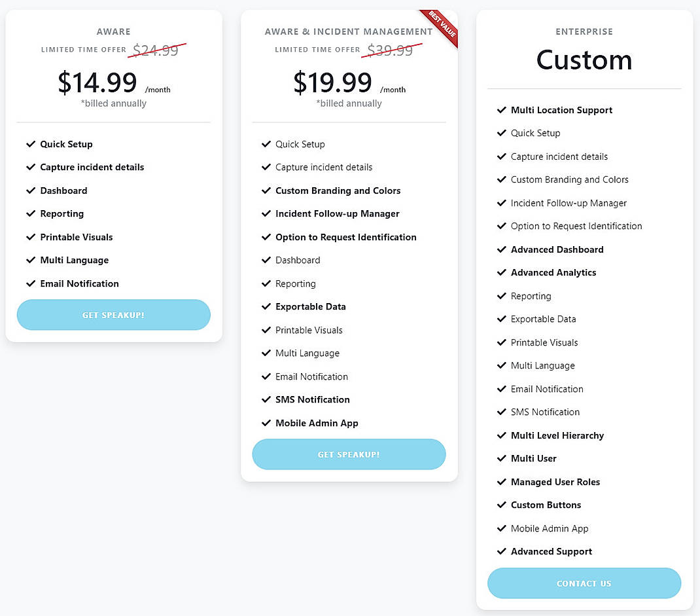The image size is (700, 616).
Task: Click checkmark beside Multi Level Hierarchy
Action: (502, 435)
